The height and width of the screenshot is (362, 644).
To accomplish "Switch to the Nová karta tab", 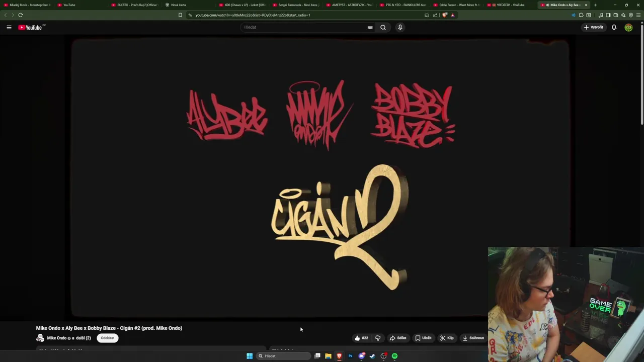I will [189, 5].
